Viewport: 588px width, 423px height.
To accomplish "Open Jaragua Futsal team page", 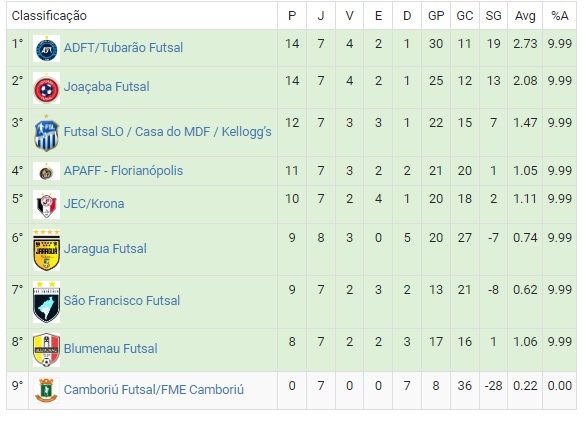I will [x=105, y=249].
